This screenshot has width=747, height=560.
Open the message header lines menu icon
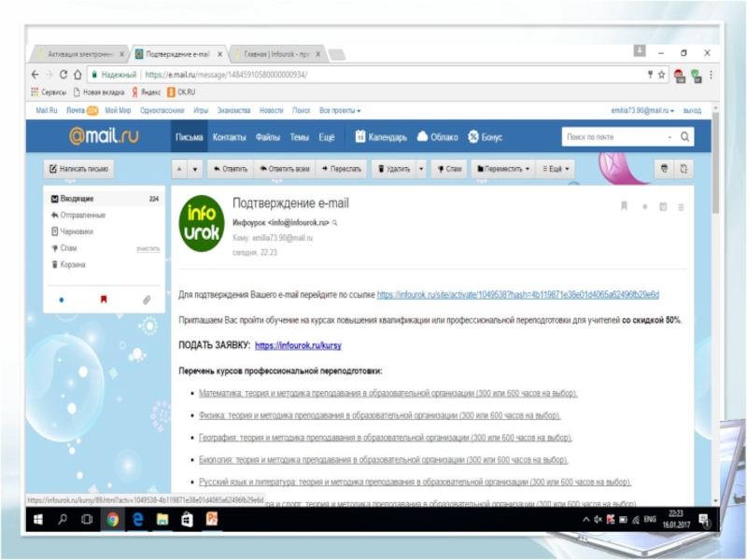pyautogui.click(x=682, y=207)
